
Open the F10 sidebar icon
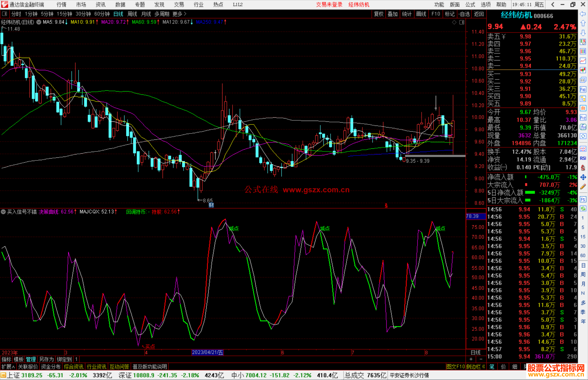coord(583,89)
